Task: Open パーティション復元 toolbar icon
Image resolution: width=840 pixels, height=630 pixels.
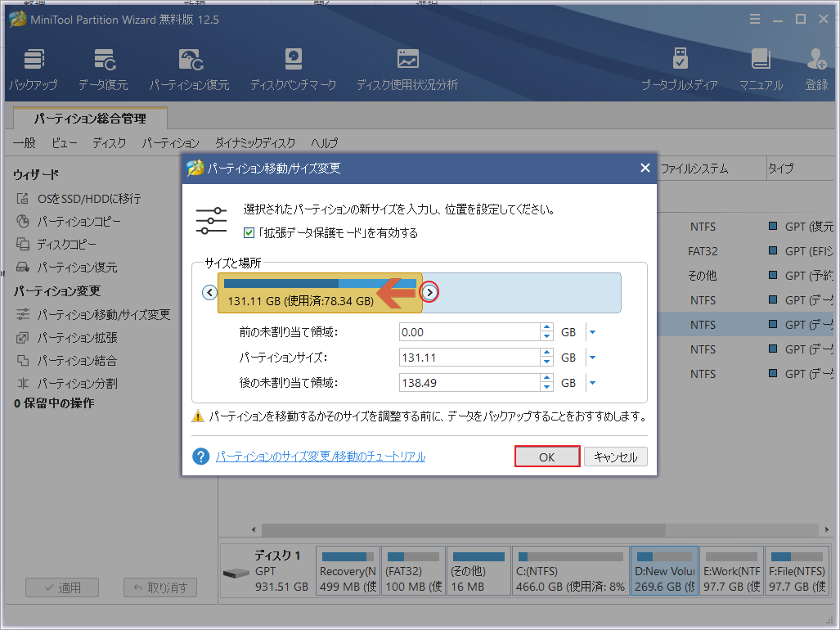Action: pos(189,70)
